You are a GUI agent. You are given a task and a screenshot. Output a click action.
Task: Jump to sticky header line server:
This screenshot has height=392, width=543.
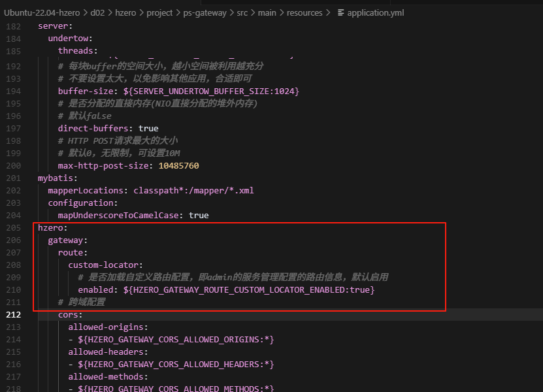(52, 26)
